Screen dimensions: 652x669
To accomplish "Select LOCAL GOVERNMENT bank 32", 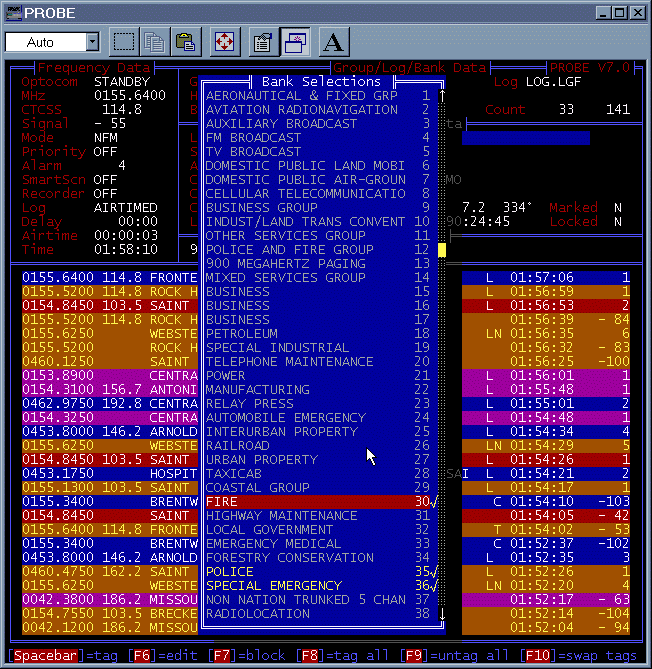I will click(x=318, y=530).
